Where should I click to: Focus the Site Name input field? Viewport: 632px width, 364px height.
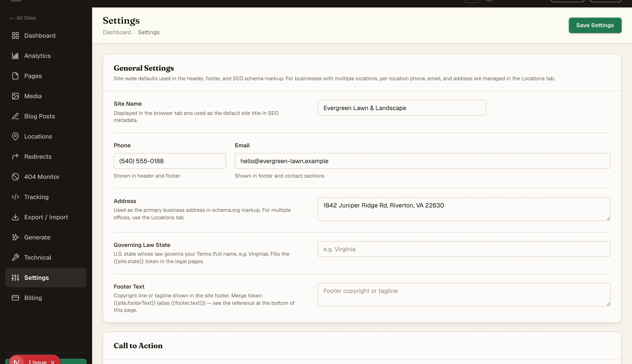pyautogui.click(x=402, y=108)
